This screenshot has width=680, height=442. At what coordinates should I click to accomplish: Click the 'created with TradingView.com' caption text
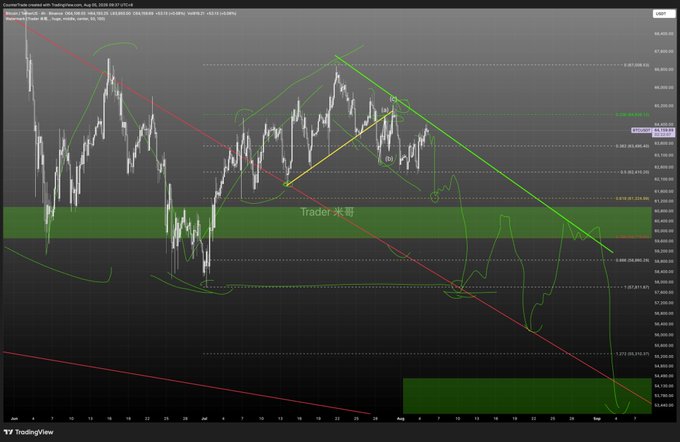70,5
